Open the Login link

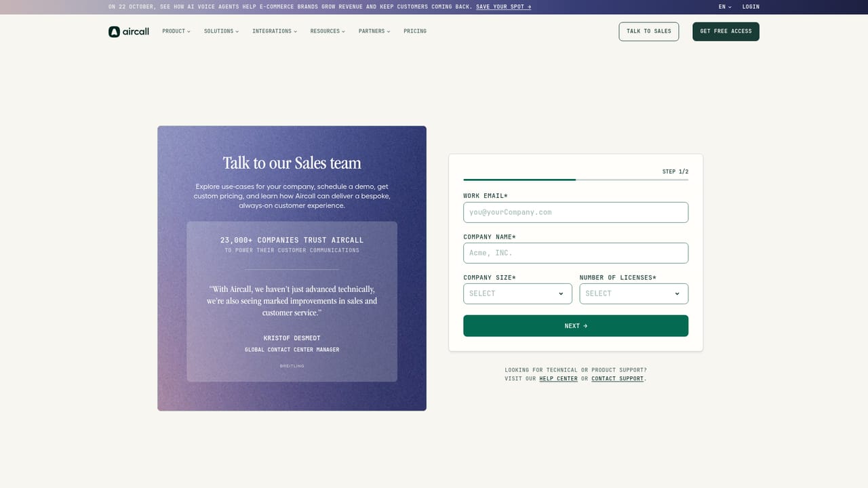pos(751,7)
